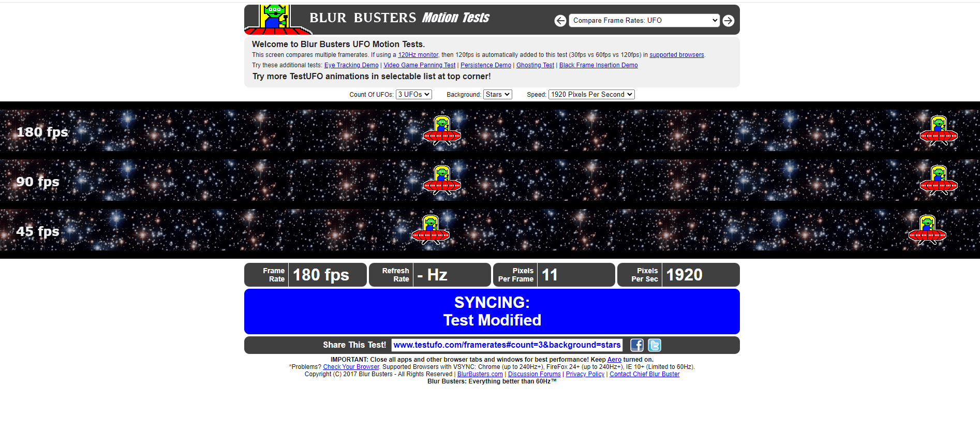Open the supported browsers link

point(677,55)
